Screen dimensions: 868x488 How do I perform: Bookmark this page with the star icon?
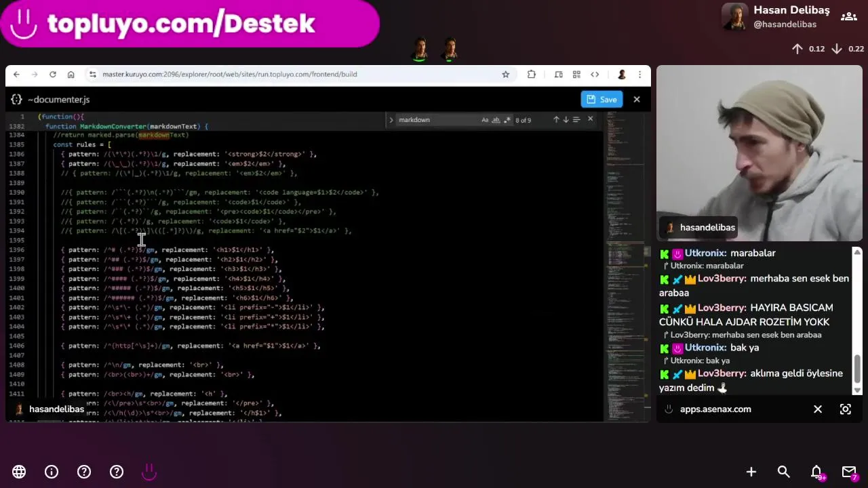[505, 75]
